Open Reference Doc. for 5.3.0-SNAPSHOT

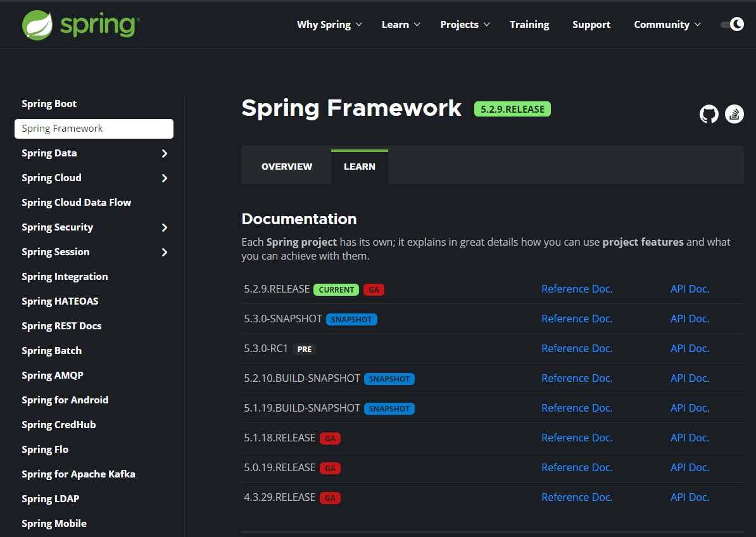pos(577,319)
